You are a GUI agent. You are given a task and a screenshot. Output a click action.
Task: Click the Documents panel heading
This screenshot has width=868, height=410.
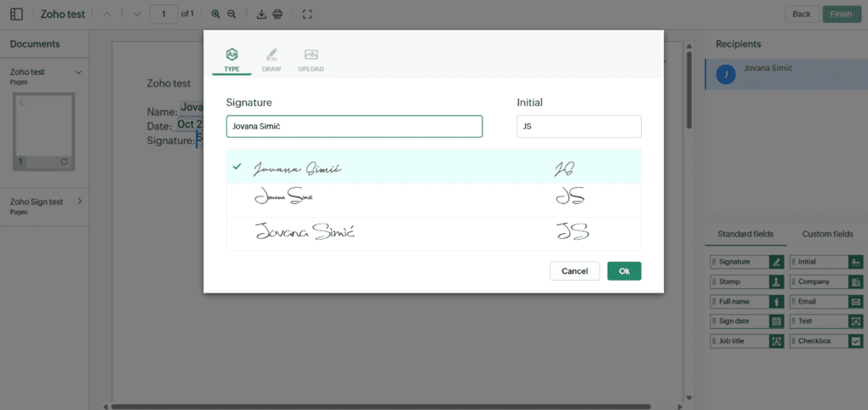[x=35, y=43]
